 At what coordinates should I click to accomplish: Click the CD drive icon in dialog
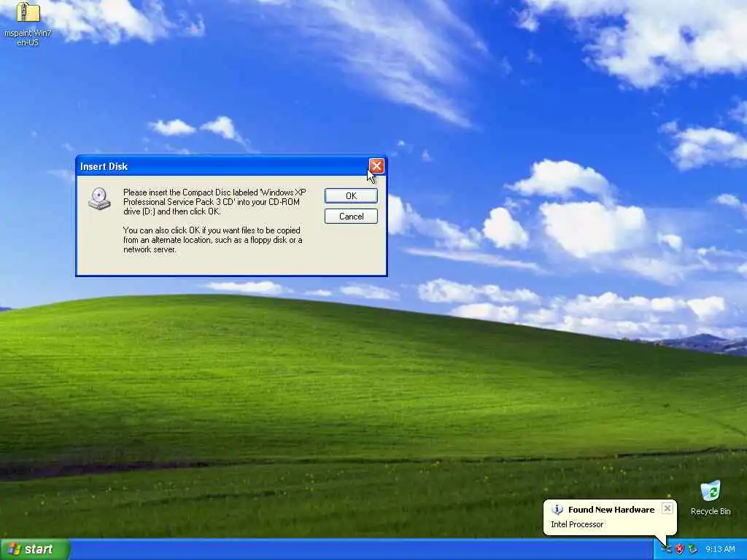(99, 198)
